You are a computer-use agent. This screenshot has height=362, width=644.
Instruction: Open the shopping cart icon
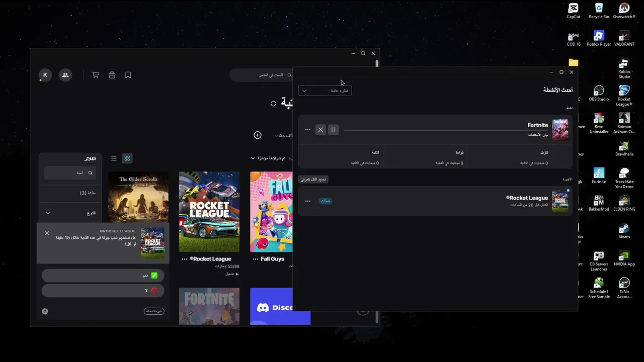[x=96, y=75]
